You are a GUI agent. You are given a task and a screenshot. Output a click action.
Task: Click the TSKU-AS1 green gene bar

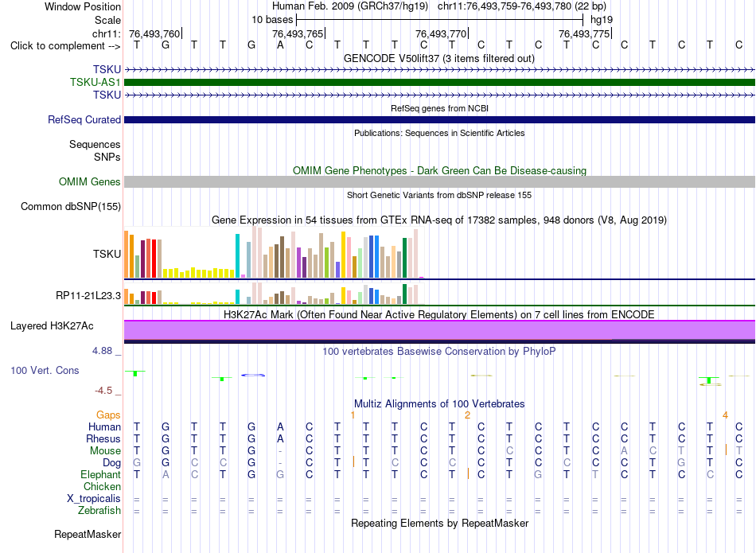pyautogui.click(x=439, y=83)
